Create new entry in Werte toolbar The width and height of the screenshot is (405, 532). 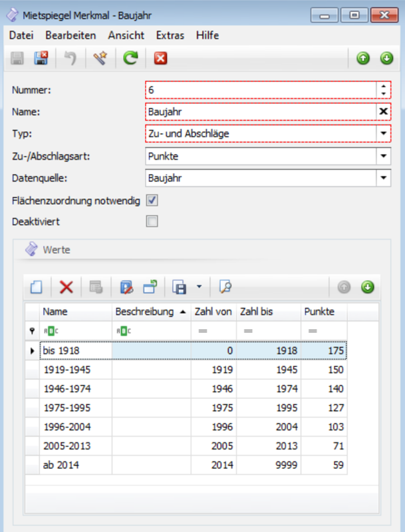pos(37,287)
